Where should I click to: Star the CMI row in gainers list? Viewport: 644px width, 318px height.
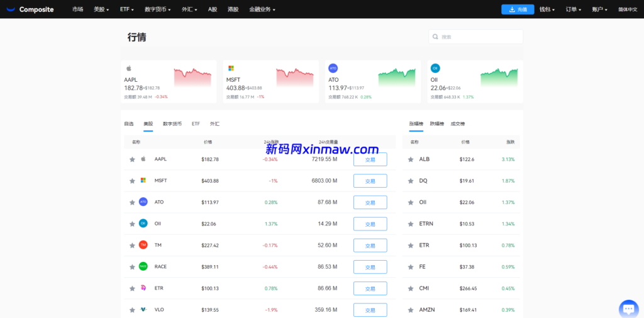click(410, 288)
